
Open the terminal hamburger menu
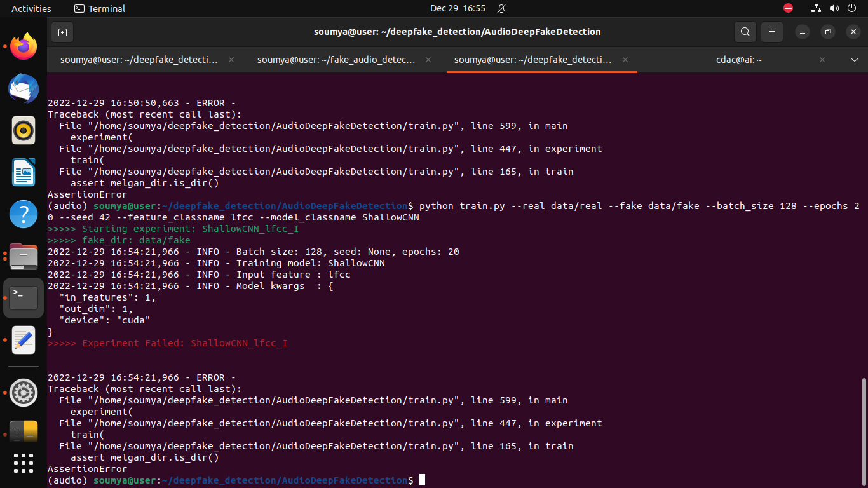771,31
